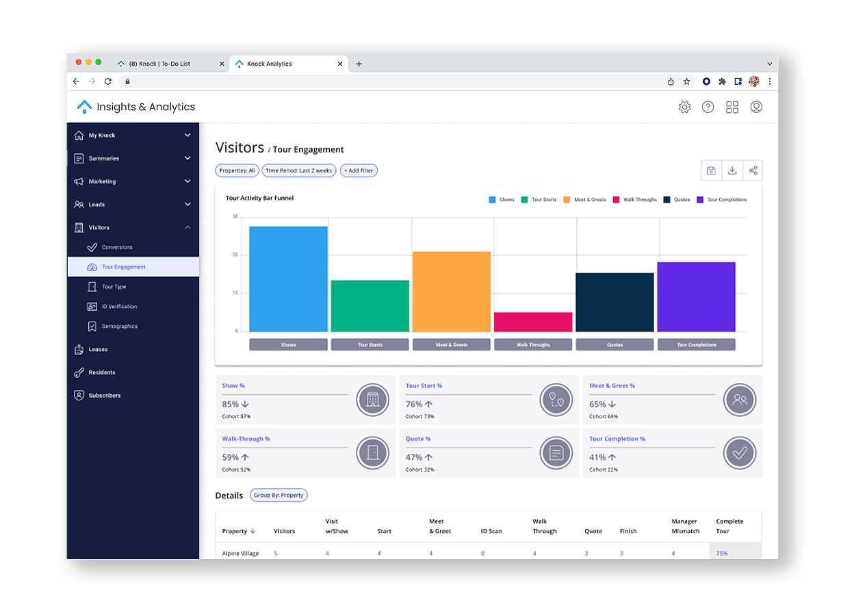Open the ID Verification sidebar item
Image resolution: width=841 pixels, height=616 pixels.
click(x=133, y=307)
